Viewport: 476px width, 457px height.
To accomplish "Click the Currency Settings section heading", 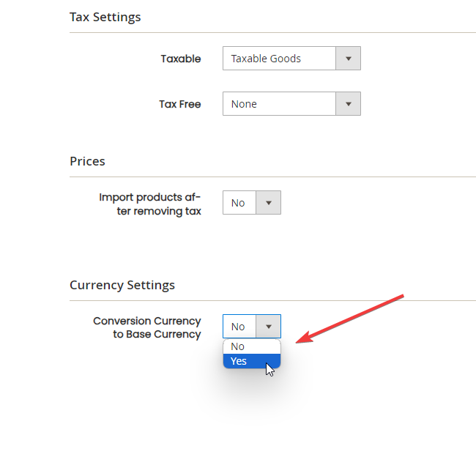I will pos(122,285).
